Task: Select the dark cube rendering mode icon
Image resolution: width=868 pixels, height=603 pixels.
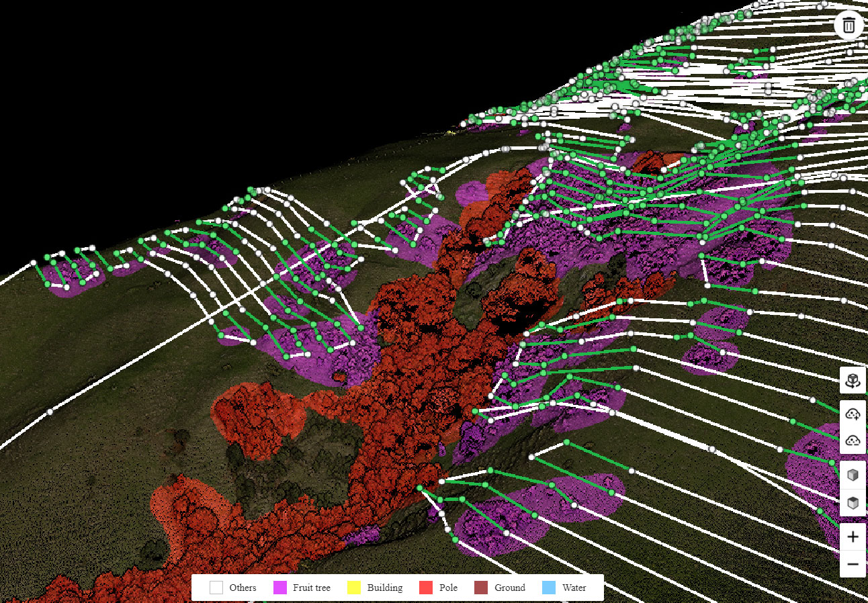Action: point(852,501)
